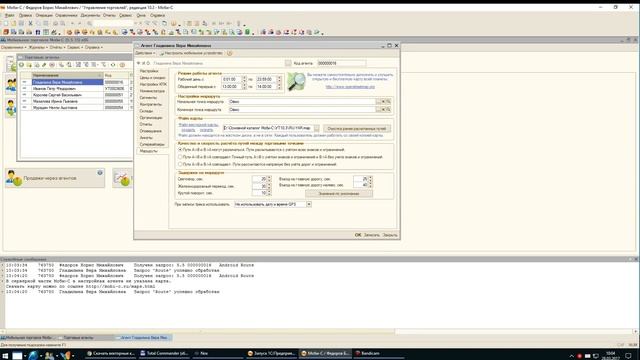Switch to the Контрагенты tab
The image size is (640, 360).
pos(151,104)
